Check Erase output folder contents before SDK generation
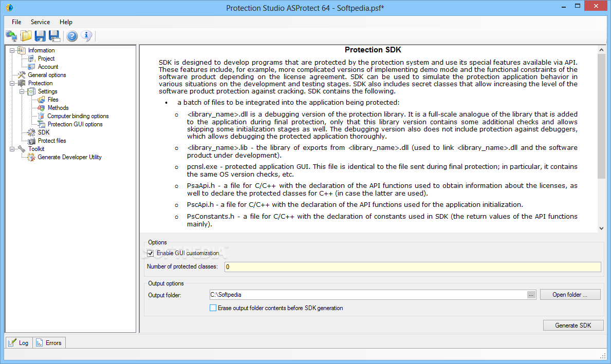The width and height of the screenshot is (611, 364). point(213,308)
